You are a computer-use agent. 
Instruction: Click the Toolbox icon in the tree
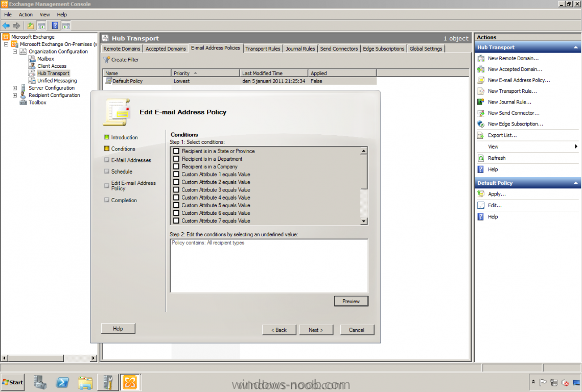point(23,103)
